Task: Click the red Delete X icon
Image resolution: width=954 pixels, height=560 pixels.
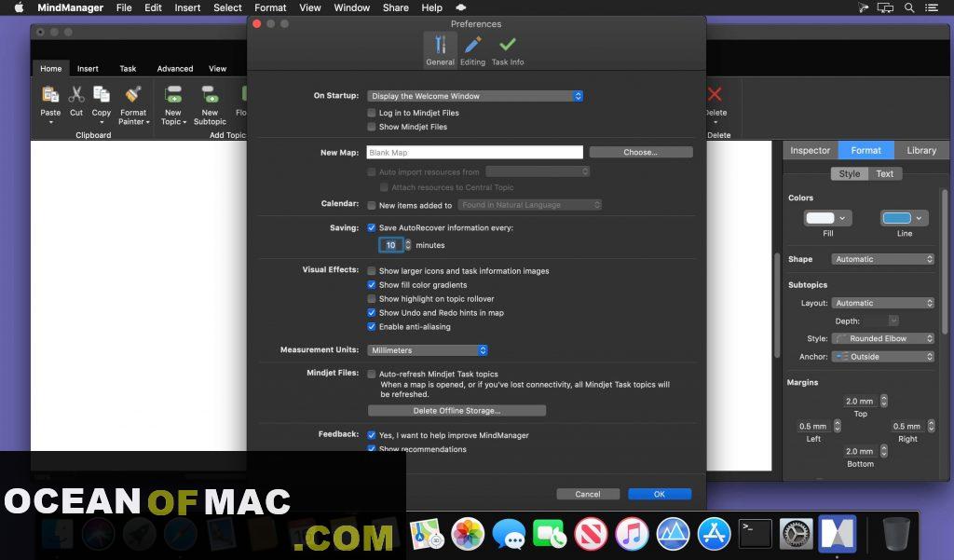Action: point(715,94)
